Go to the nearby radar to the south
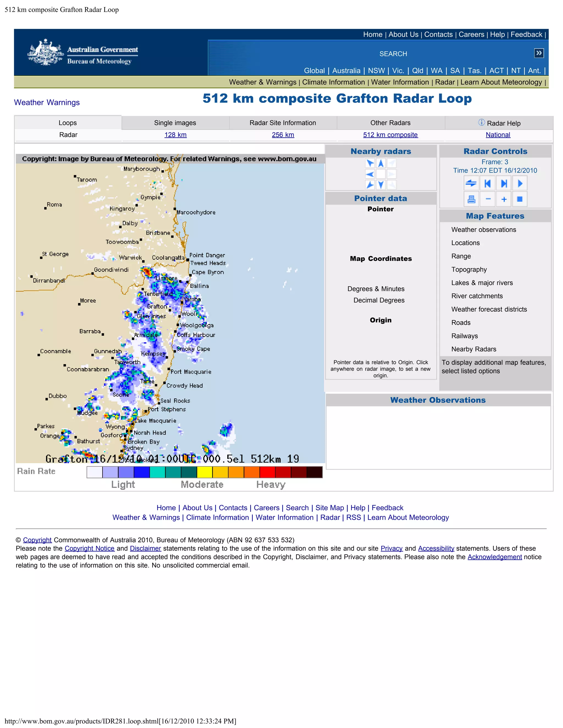 381,185
